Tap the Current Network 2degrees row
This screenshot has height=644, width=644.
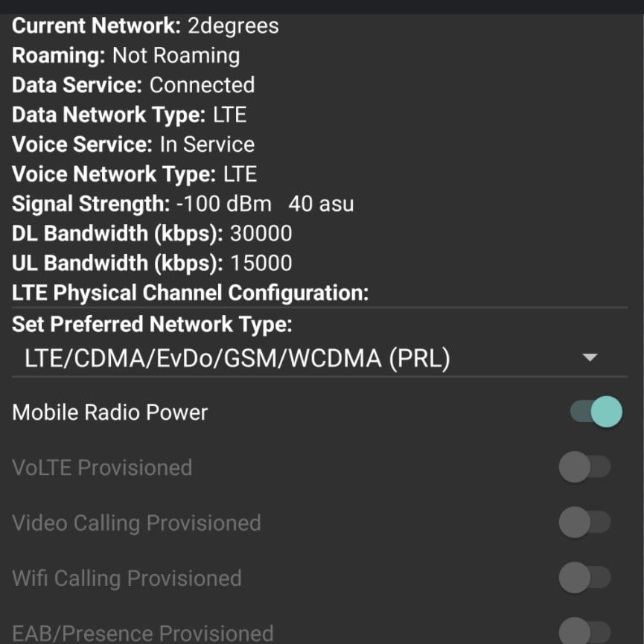[145, 26]
